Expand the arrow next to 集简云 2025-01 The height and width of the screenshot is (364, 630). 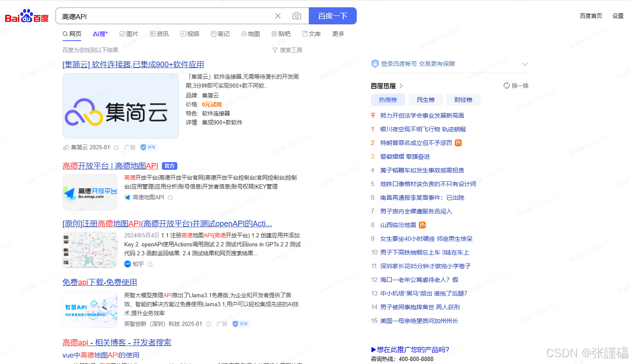tap(116, 148)
